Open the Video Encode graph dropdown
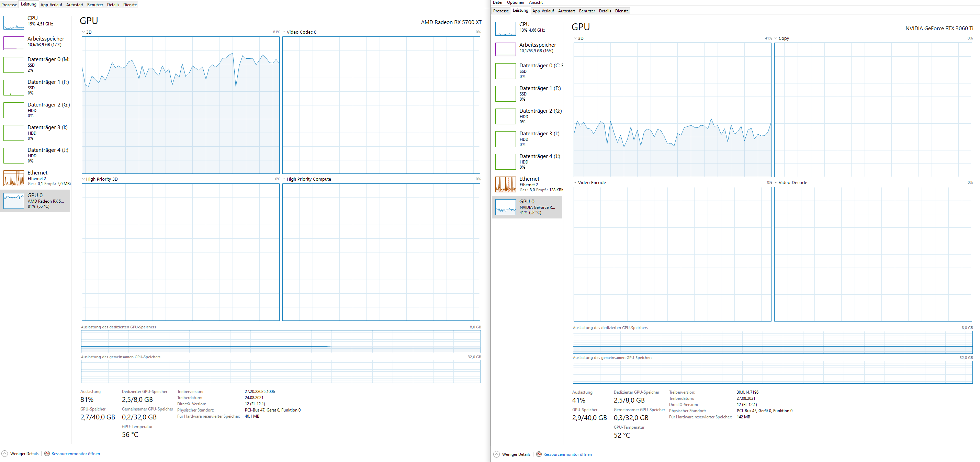The width and height of the screenshot is (980, 462). (x=575, y=183)
